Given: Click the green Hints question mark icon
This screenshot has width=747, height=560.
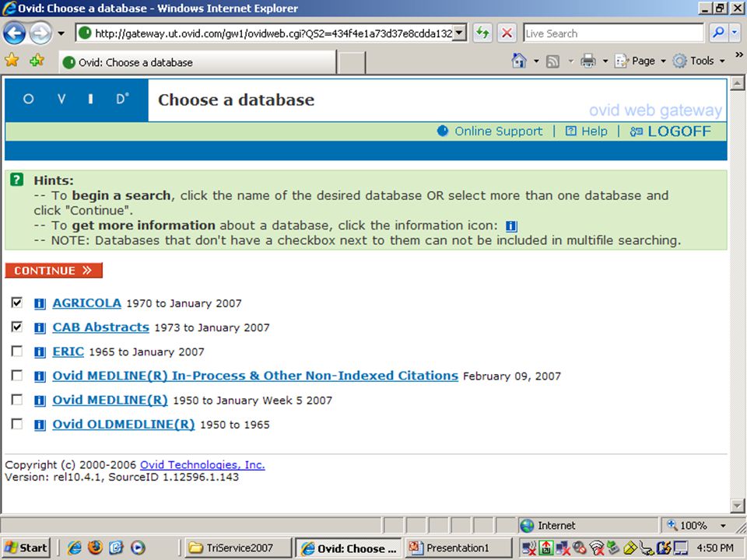Looking at the screenshot, I should point(16,180).
